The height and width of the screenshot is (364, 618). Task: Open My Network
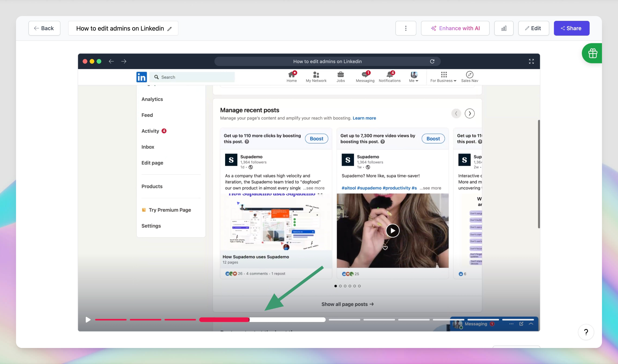click(x=316, y=77)
